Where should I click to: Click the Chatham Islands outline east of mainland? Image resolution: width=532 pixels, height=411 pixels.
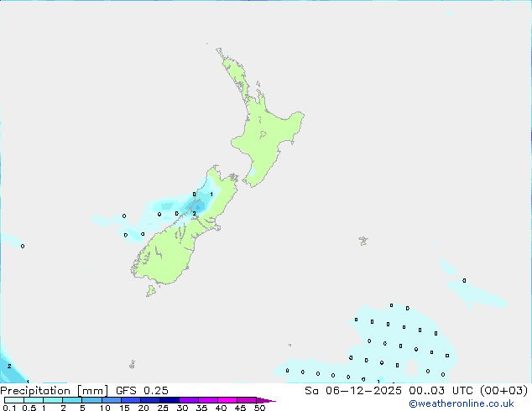click(363, 241)
